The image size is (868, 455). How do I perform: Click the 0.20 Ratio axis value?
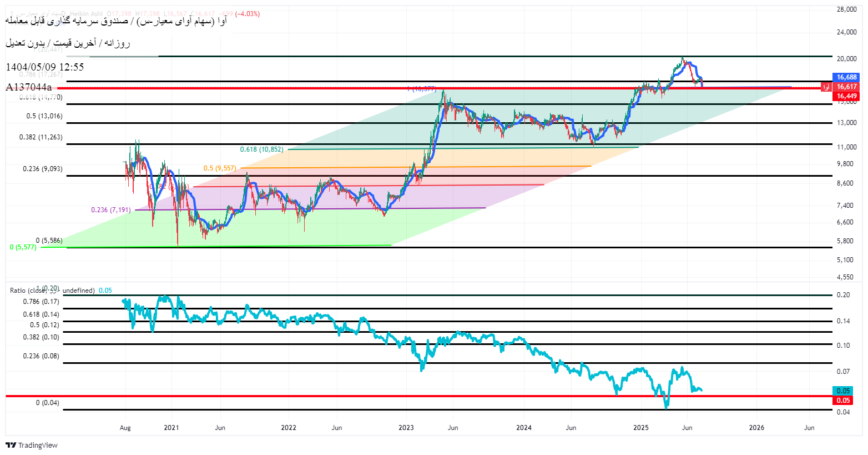coord(843,295)
